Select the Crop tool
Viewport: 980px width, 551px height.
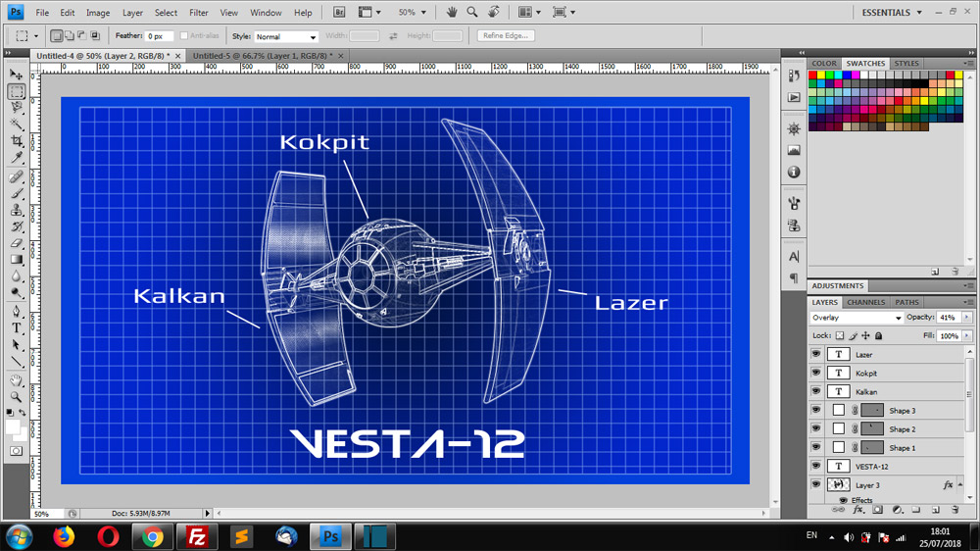pos(17,141)
